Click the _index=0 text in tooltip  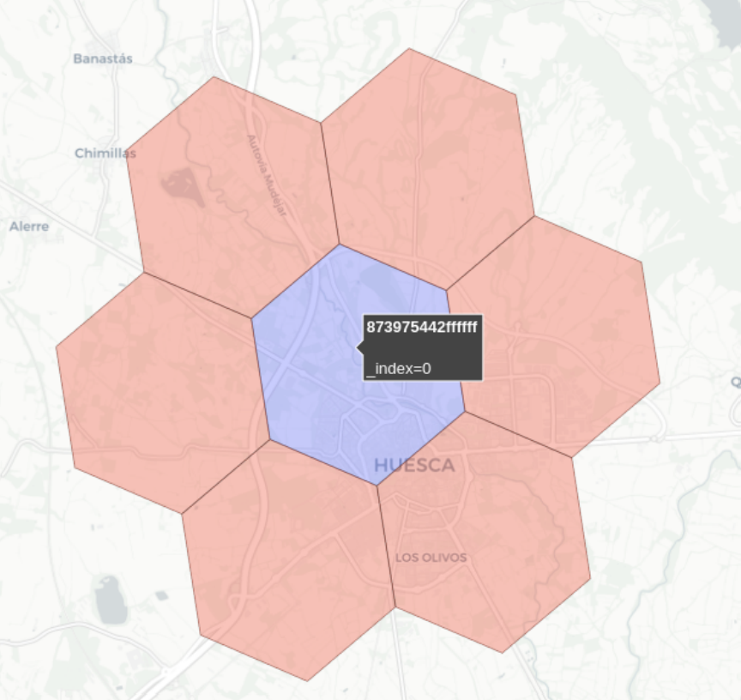(x=399, y=369)
